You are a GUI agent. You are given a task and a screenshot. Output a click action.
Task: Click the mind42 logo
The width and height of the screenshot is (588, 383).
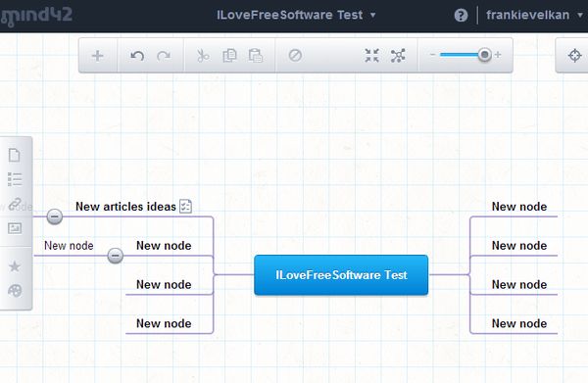coord(36,17)
